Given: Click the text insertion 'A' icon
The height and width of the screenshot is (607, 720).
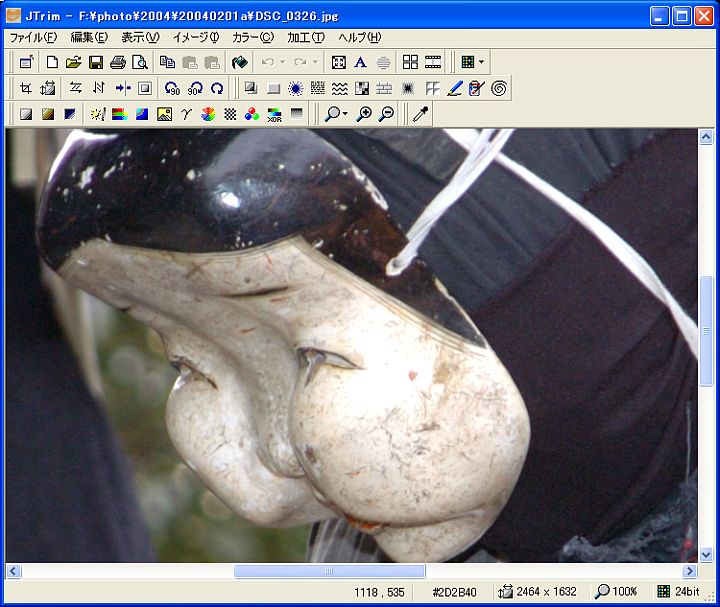Looking at the screenshot, I should (x=360, y=62).
